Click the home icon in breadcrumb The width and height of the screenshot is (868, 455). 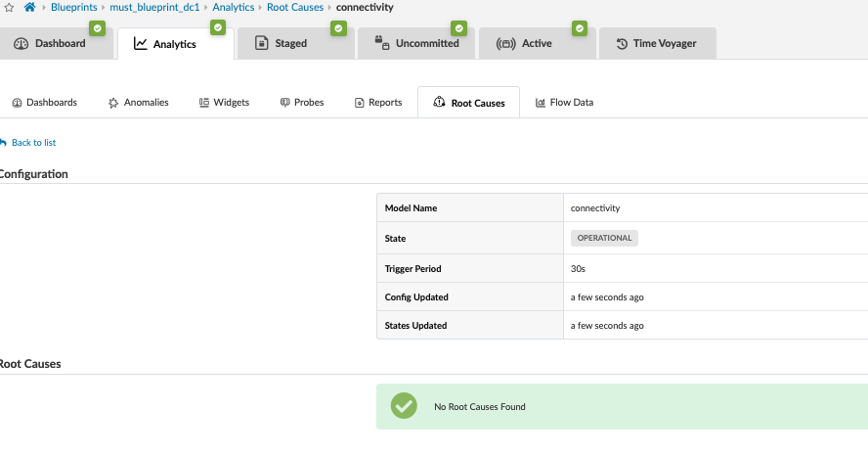click(29, 7)
